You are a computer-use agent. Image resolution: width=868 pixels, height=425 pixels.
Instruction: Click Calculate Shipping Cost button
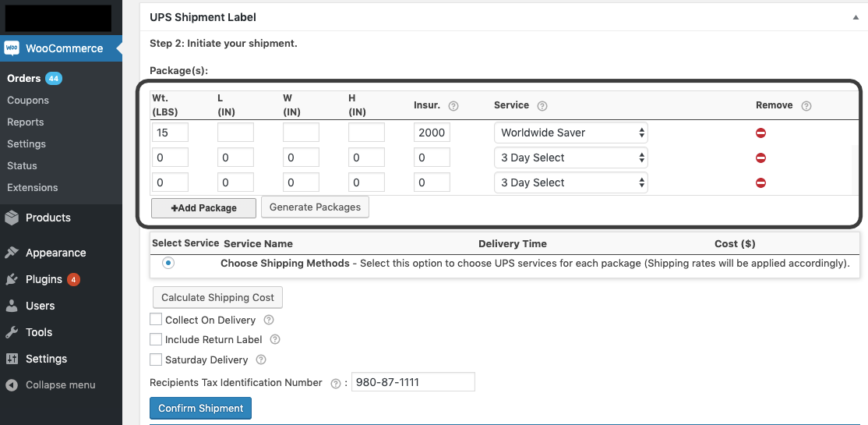217,298
